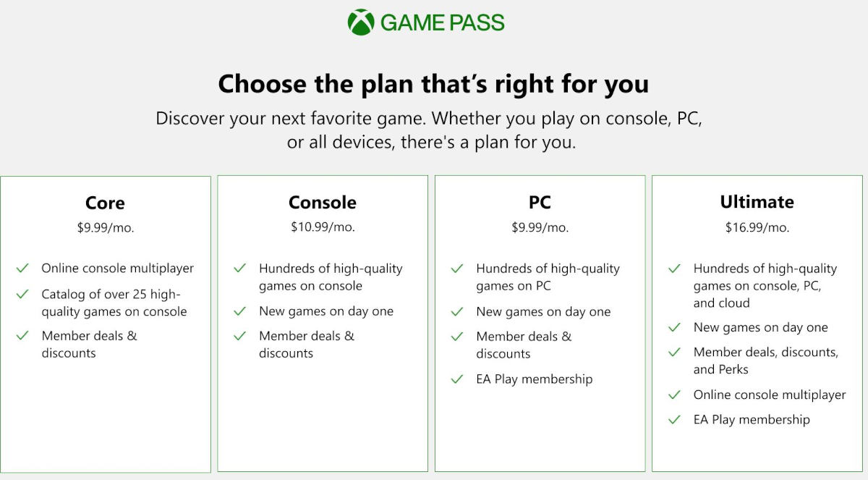Click Ultimate plan Online console multiplayer checkmark
The height and width of the screenshot is (480, 868).
(x=674, y=395)
